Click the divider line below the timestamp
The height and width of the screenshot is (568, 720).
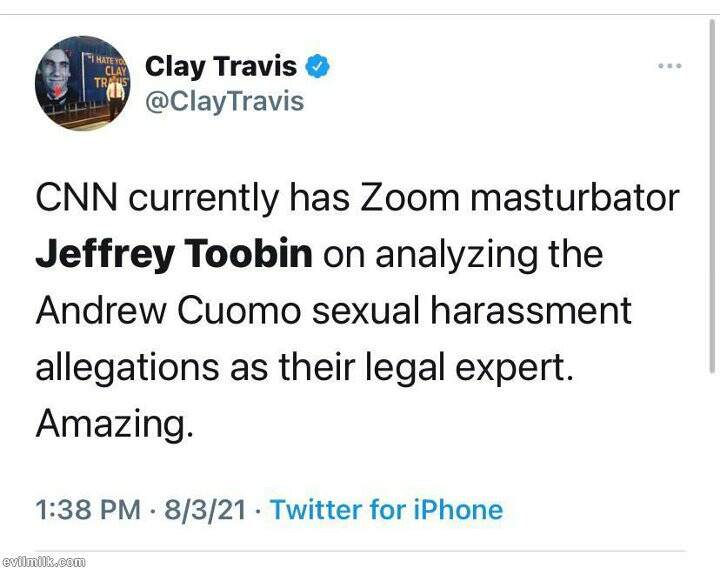coord(360,550)
